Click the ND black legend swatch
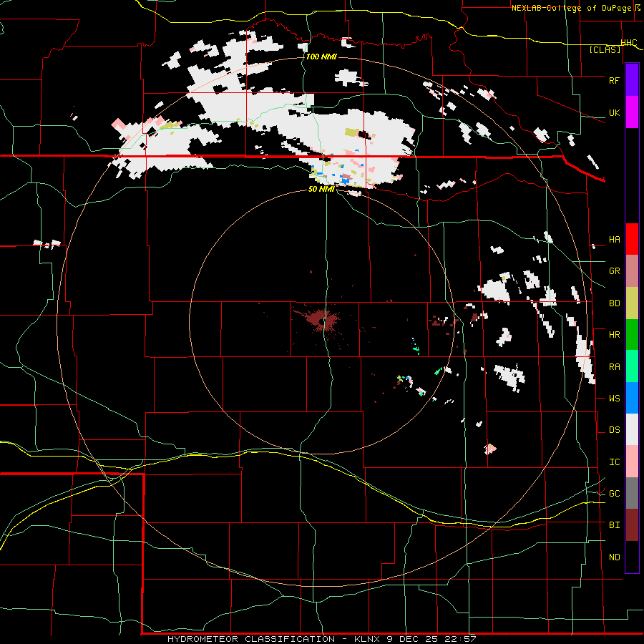The height and width of the screenshot is (644, 644). [x=632, y=557]
